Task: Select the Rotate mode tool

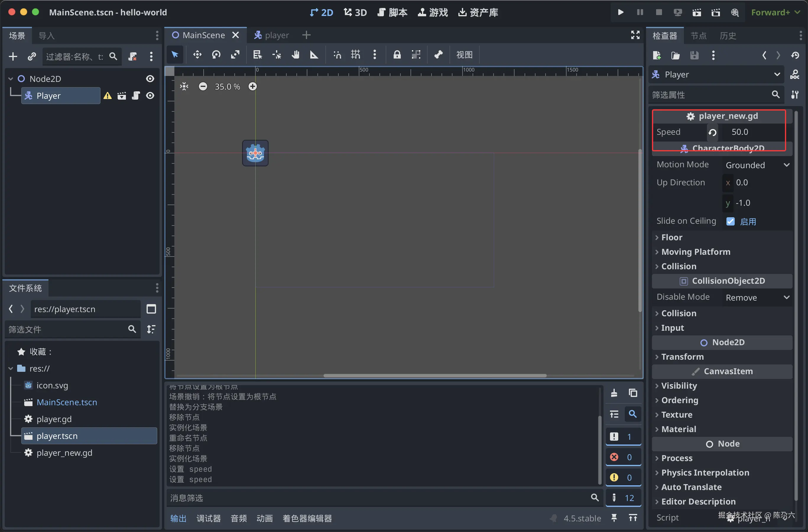Action: pyautogui.click(x=216, y=55)
